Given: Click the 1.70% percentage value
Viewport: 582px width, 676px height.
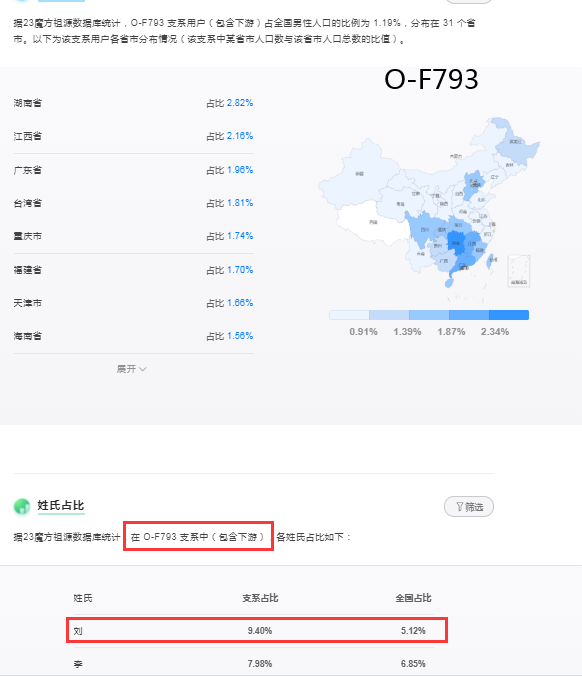Looking at the screenshot, I should pyautogui.click(x=240, y=270).
